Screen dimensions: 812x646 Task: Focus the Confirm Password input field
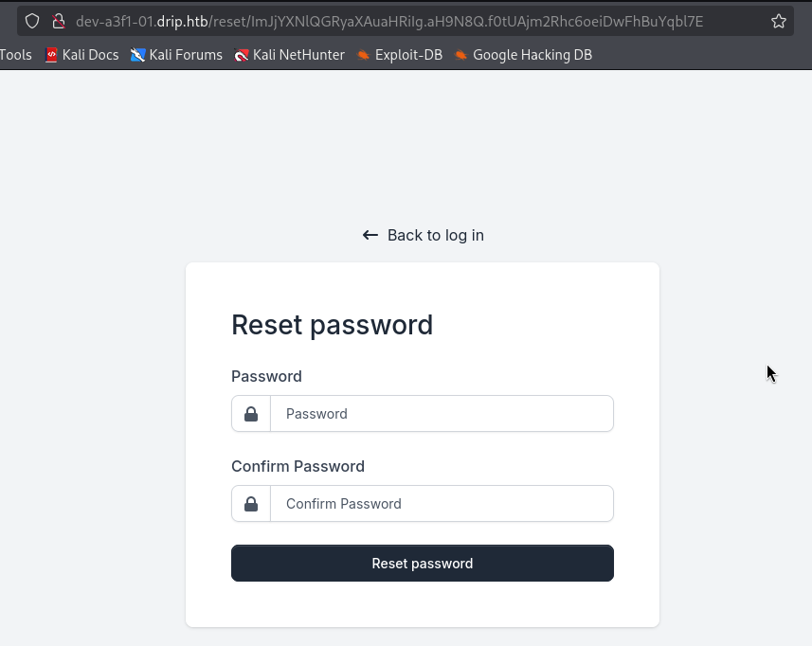pos(442,504)
